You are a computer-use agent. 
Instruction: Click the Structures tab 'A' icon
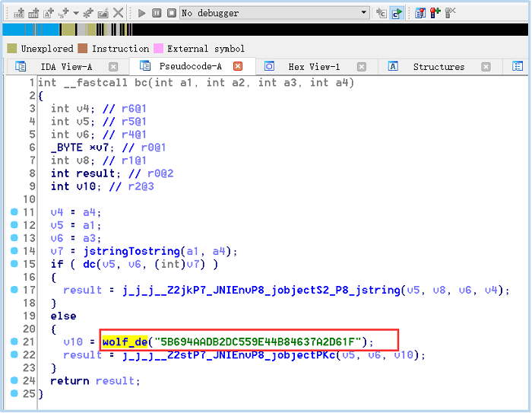tap(393, 66)
